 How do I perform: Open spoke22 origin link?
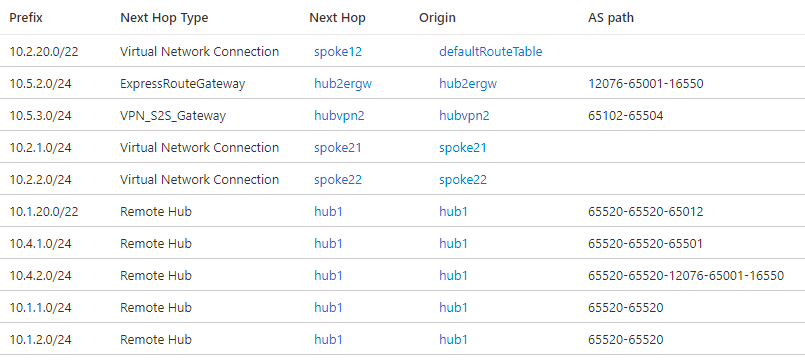pos(463,180)
